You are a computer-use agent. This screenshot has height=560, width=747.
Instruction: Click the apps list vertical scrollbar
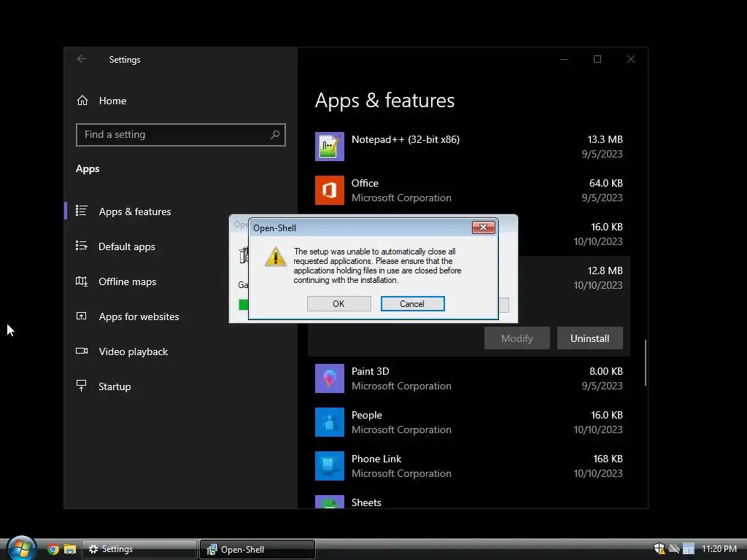tap(646, 362)
